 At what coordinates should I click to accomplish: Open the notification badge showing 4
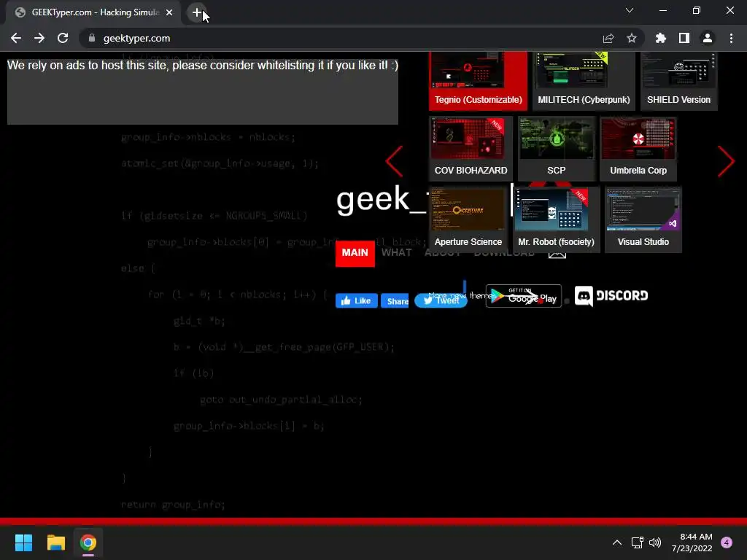click(727, 542)
